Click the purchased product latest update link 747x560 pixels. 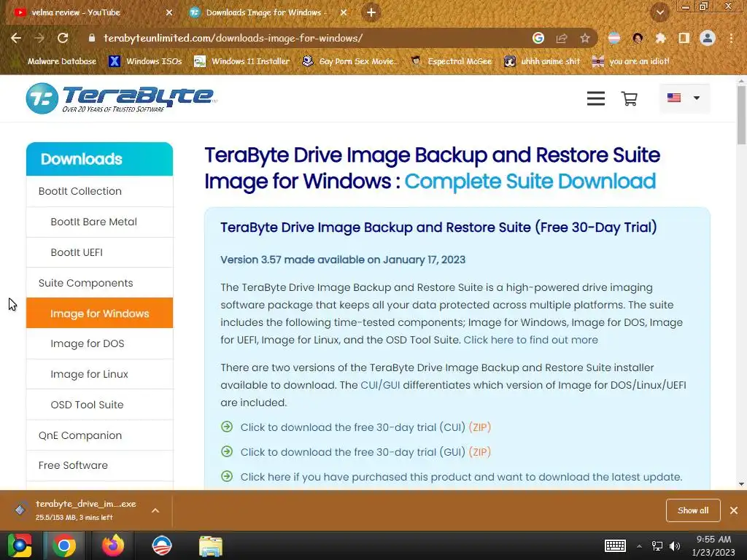461,477
